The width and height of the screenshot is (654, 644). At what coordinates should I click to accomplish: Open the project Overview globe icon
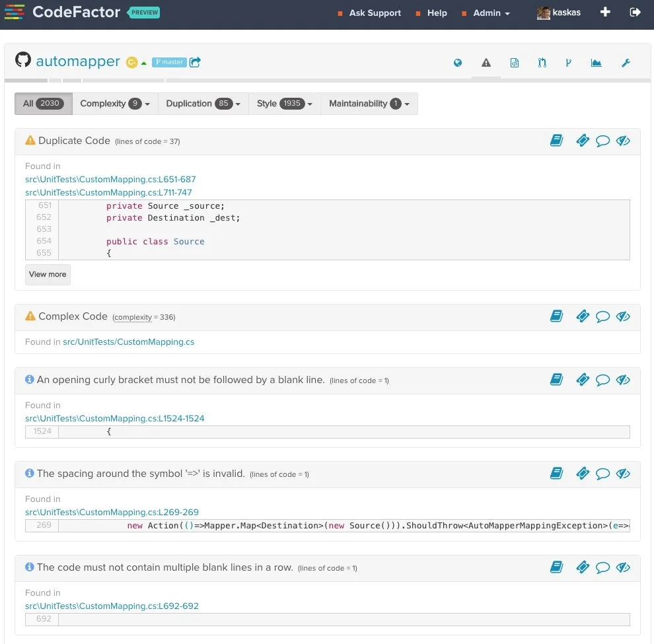coord(458,63)
